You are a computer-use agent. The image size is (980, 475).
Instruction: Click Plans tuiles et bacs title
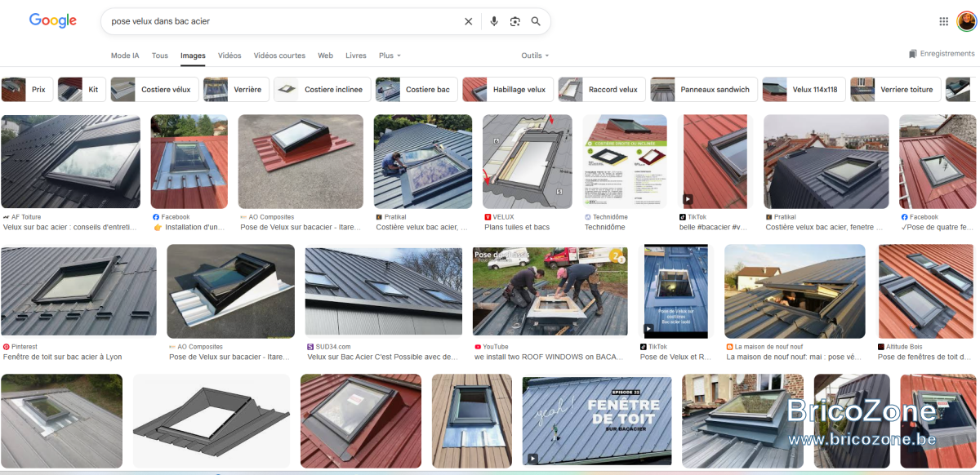[x=517, y=227]
